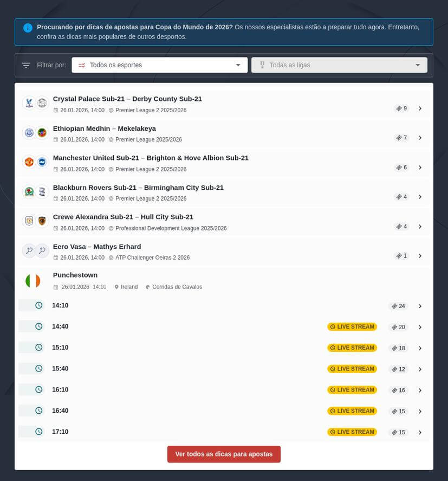Open Crewe Alexandra Sub-21 vs Hull City match
448x481 pixels.
[x=123, y=217]
